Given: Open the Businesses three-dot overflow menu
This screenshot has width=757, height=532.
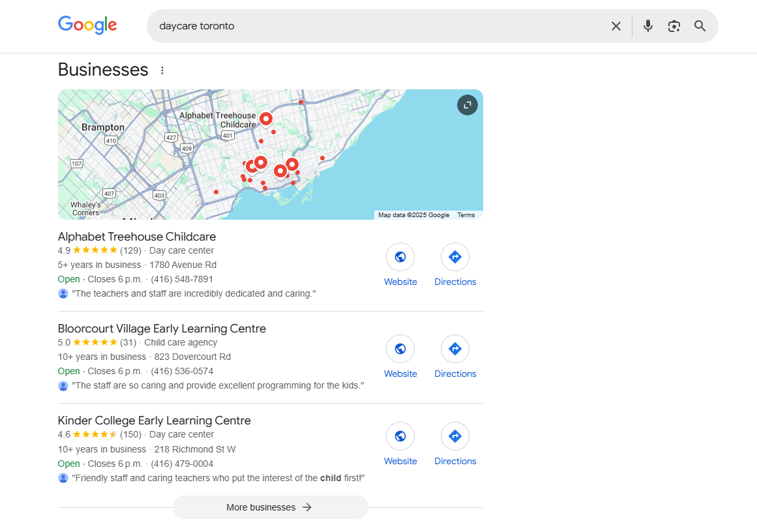Looking at the screenshot, I should pos(162,70).
